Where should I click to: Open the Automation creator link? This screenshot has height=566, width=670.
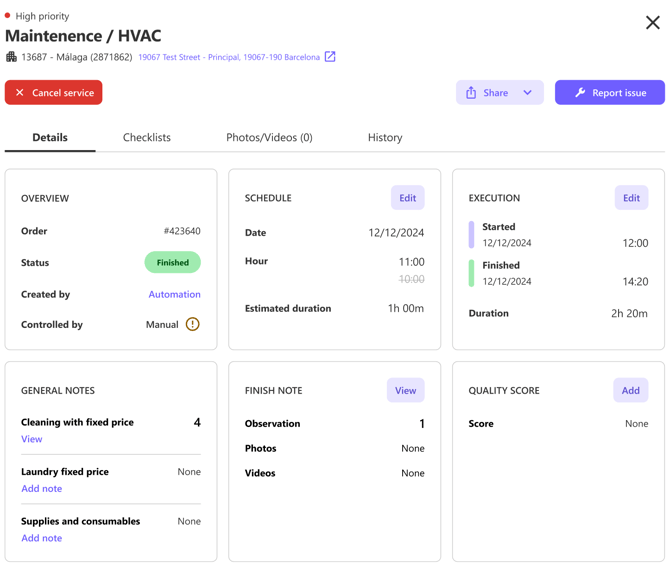174,294
